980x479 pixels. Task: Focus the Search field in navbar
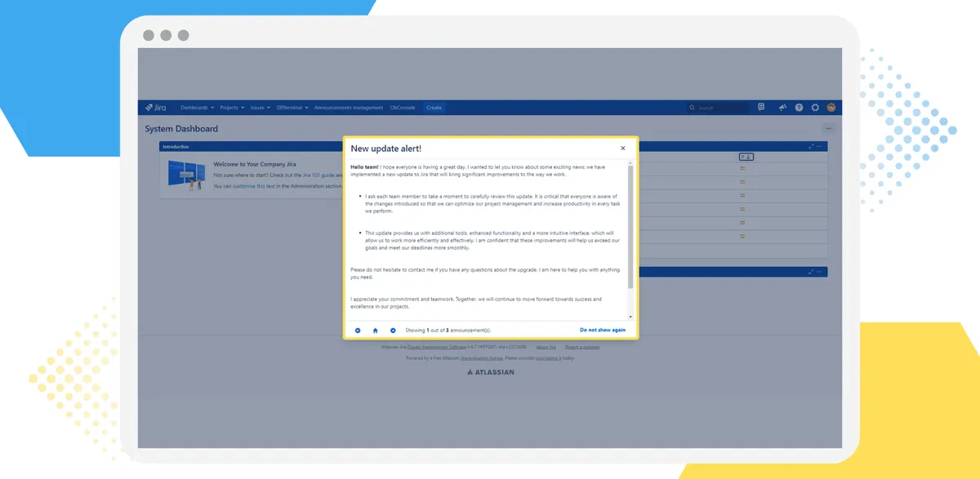[x=718, y=108]
